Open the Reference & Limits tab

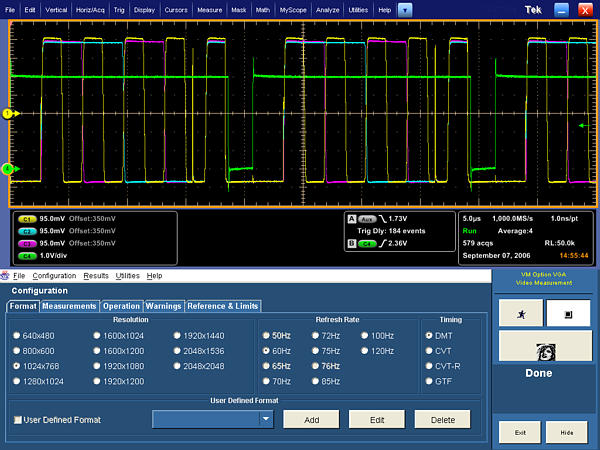[223, 306]
